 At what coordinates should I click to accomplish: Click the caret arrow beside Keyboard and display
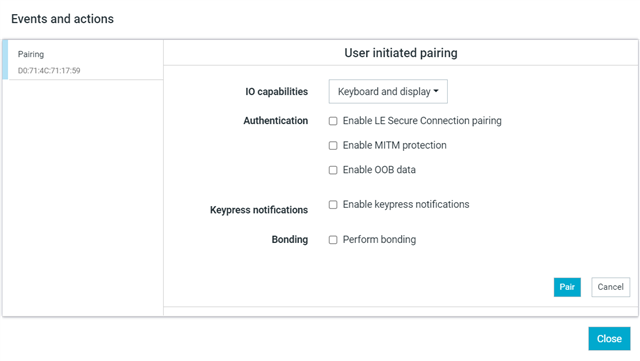pos(436,91)
